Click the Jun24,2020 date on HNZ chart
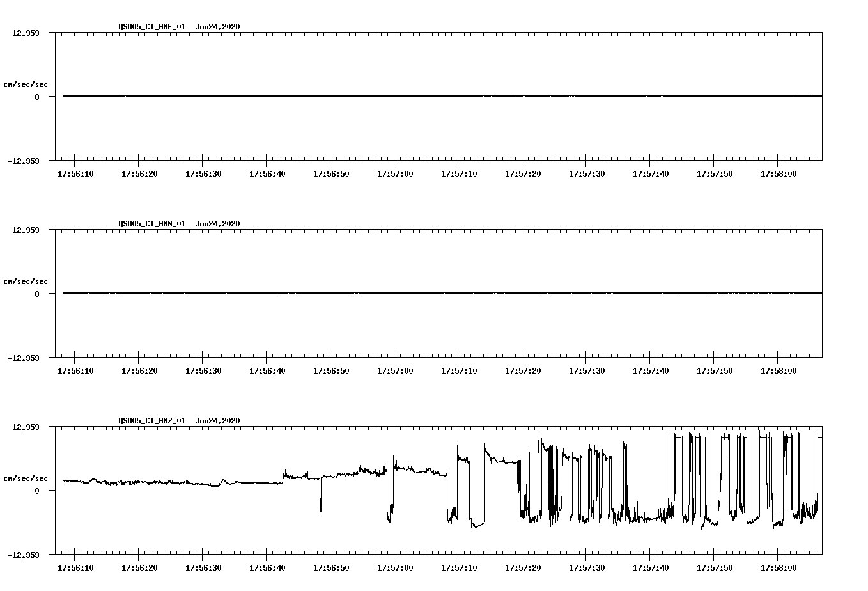868x591 pixels. pyautogui.click(x=218, y=421)
